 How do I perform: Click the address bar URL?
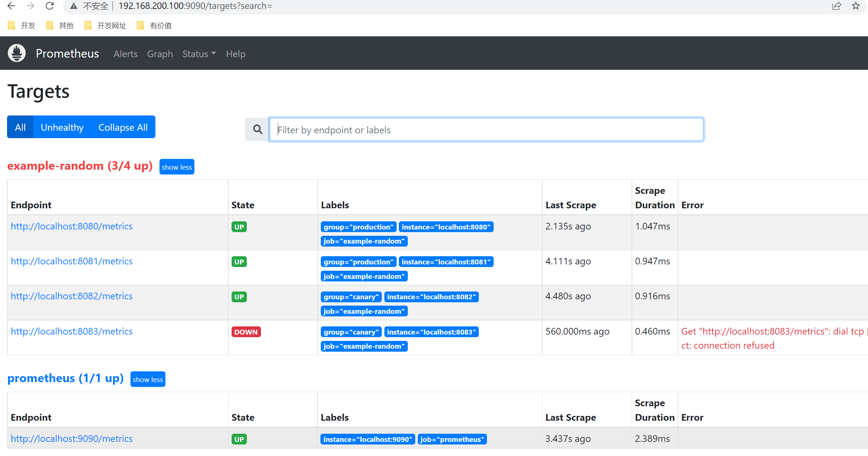195,6
